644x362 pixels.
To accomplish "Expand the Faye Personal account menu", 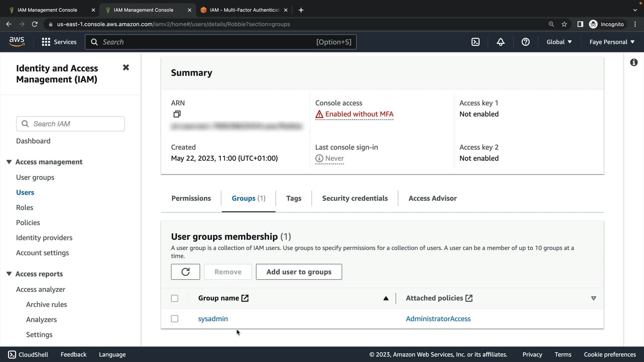I will click(x=612, y=42).
